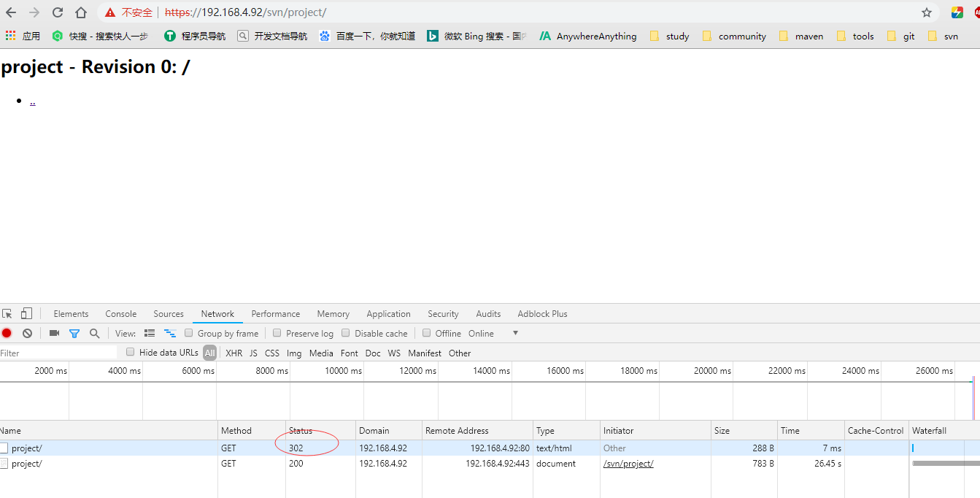The image size is (980, 498).
Task: Sort requests by Method column header
Action: [x=252, y=431]
